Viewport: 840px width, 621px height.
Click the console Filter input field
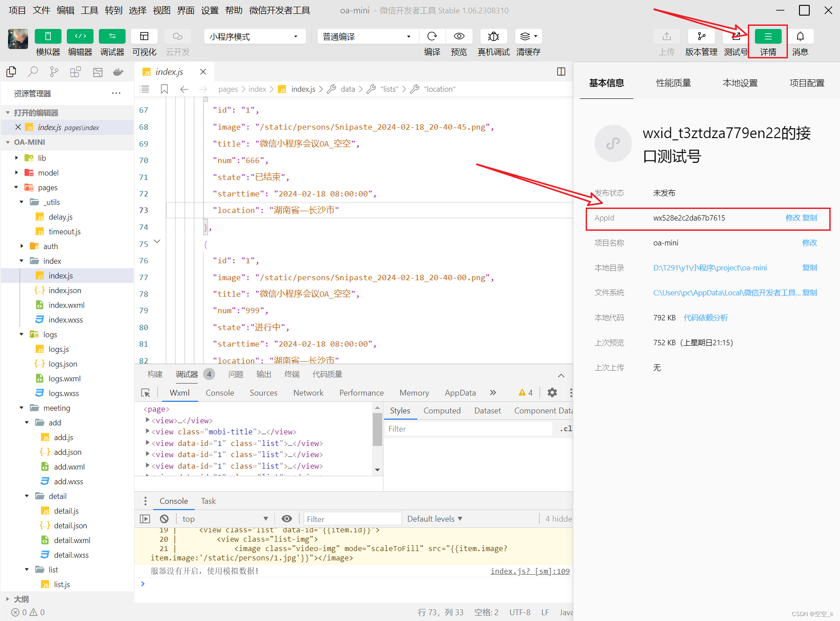tap(353, 519)
